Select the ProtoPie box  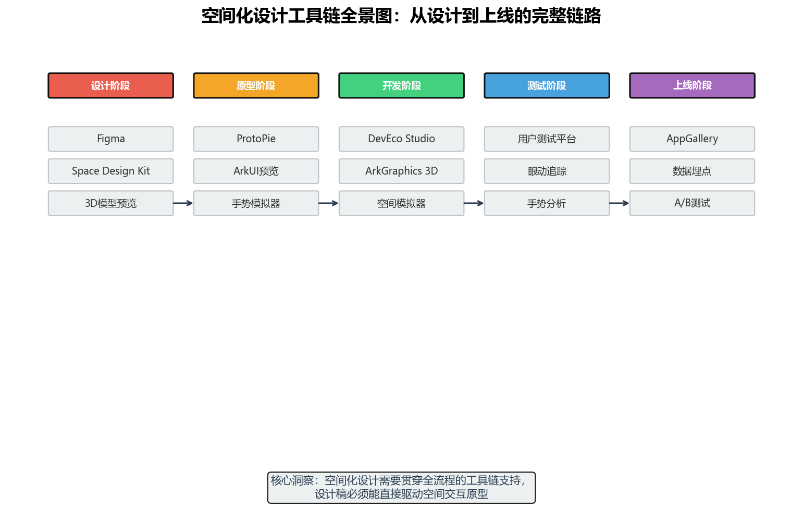click(256, 139)
